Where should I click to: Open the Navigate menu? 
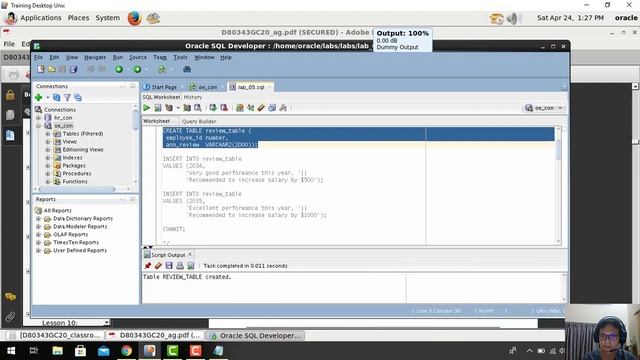pos(95,58)
